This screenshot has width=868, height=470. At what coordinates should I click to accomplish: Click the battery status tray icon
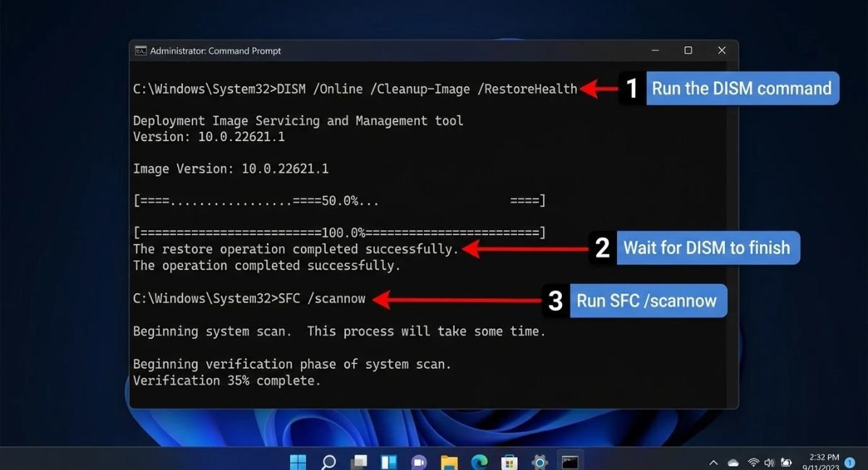coord(785,462)
